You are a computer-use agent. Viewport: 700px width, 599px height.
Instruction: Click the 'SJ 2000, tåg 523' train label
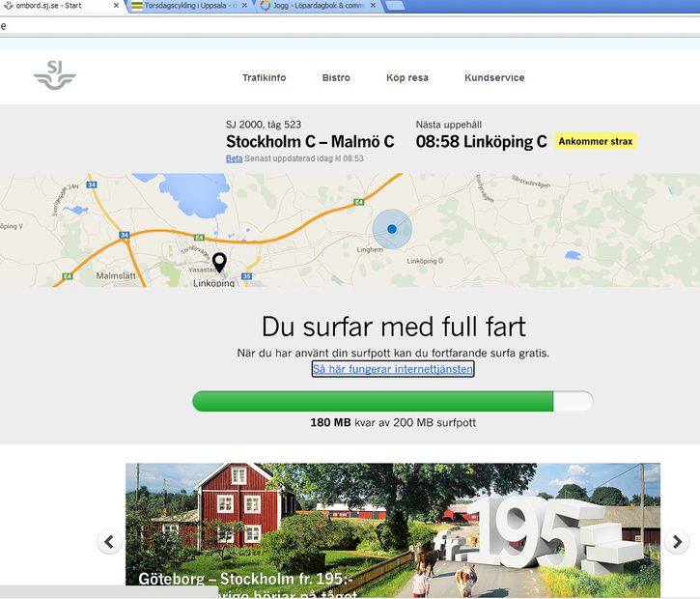(x=264, y=125)
